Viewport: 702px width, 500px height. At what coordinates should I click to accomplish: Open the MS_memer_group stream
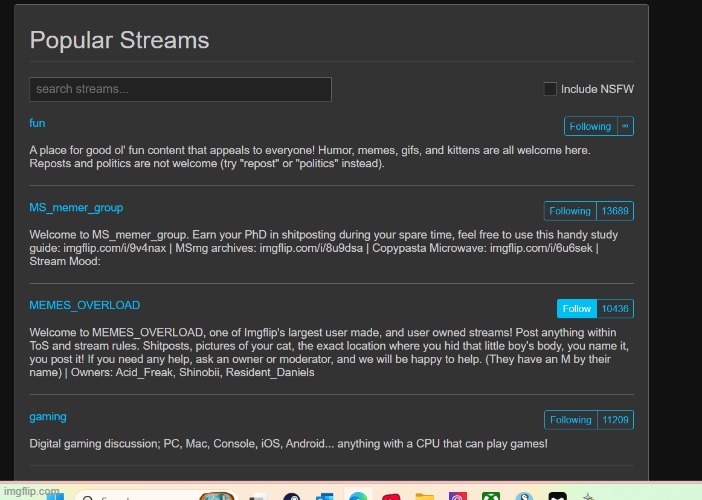click(x=76, y=208)
